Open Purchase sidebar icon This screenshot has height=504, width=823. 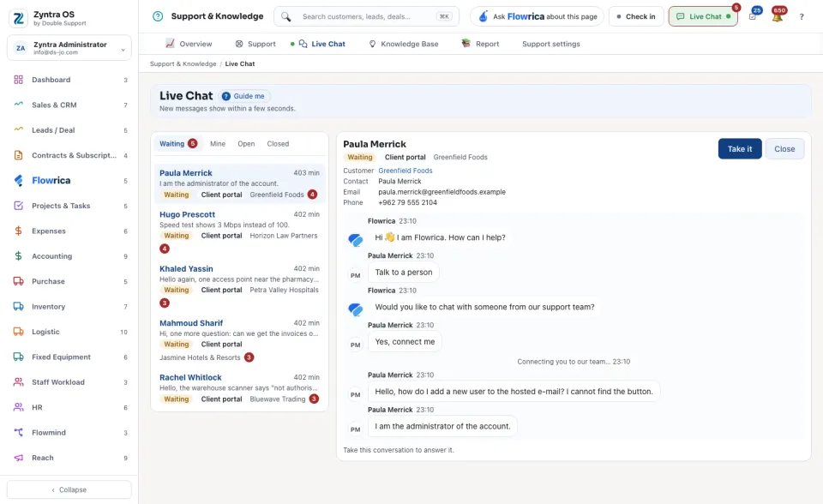(x=18, y=281)
